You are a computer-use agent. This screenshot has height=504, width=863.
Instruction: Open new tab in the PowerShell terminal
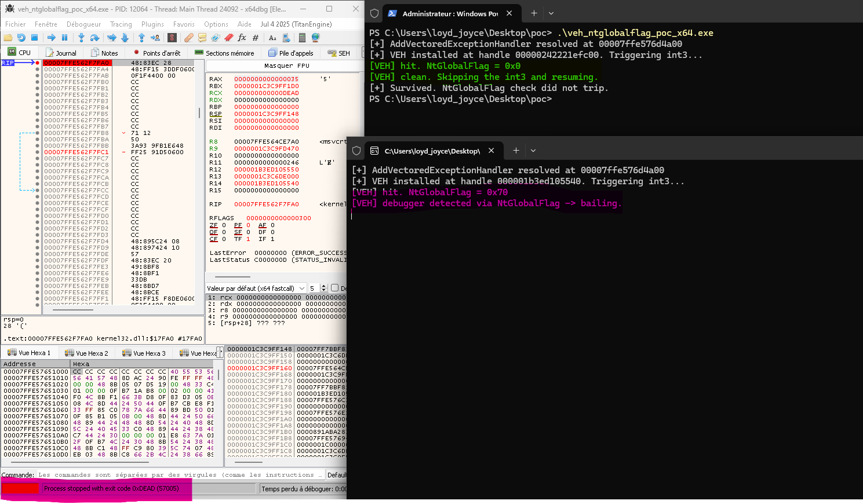tap(534, 13)
